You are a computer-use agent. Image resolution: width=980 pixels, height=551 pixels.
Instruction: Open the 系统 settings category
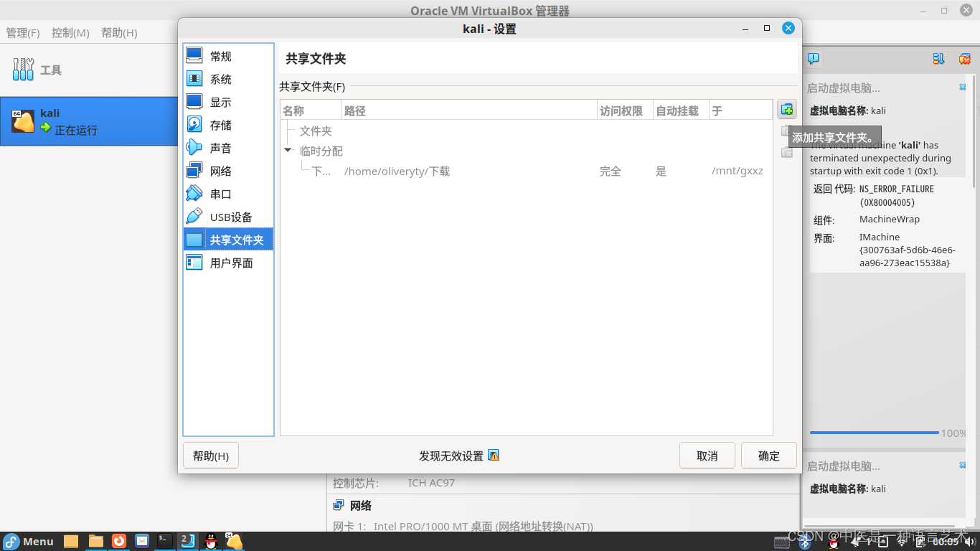[228, 79]
